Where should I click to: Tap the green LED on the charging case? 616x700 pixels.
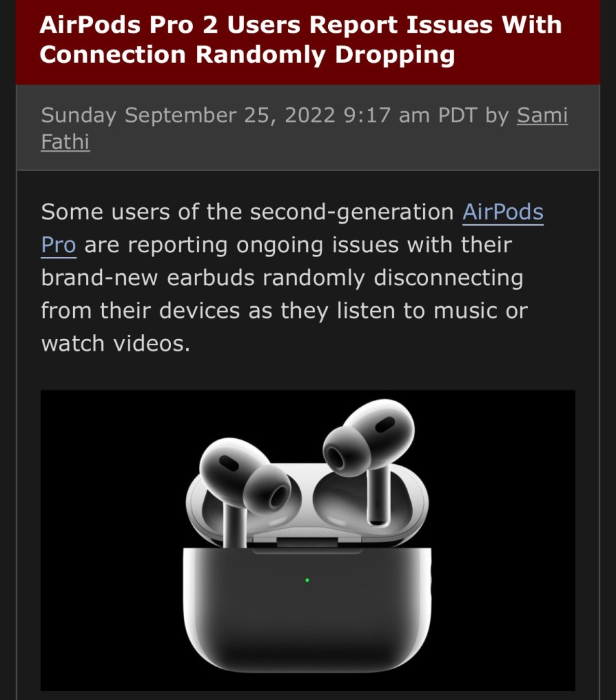307,580
